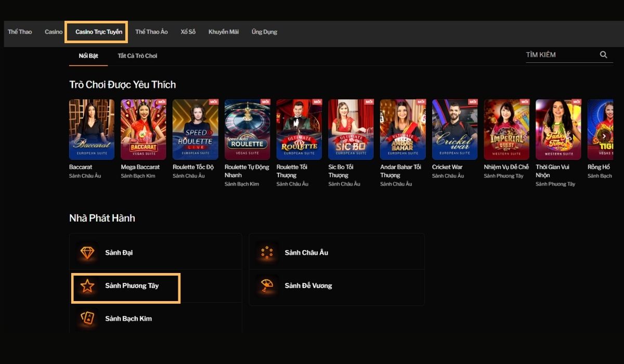Viewport: 624px width, 364px height.
Task: Open the Xổ Số lottery menu
Action: coord(188,32)
